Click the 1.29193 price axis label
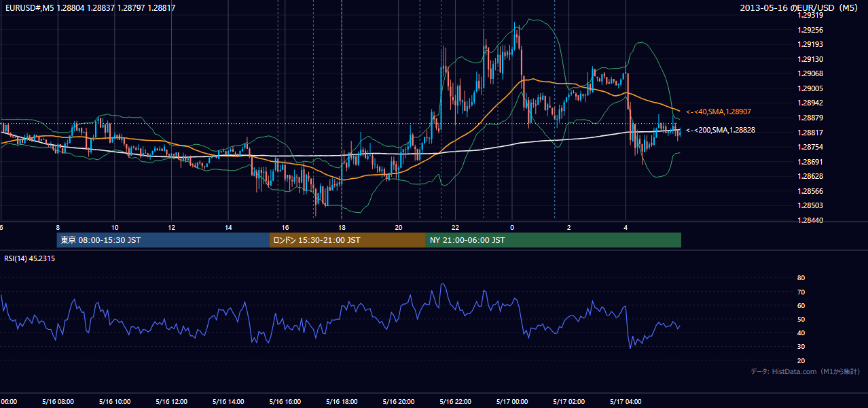This screenshot has width=868, height=408. (x=810, y=44)
